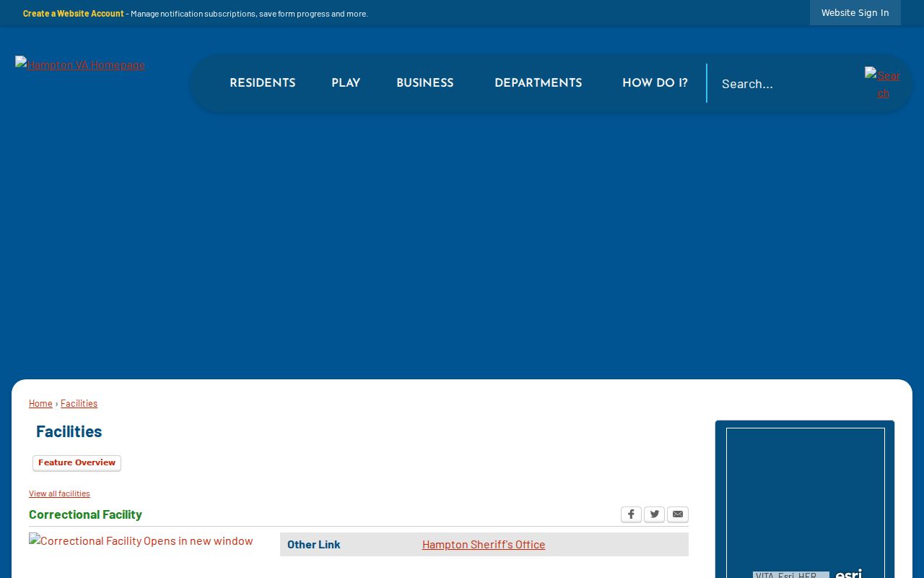
Task: Open the Residents menu
Action: coord(262,83)
